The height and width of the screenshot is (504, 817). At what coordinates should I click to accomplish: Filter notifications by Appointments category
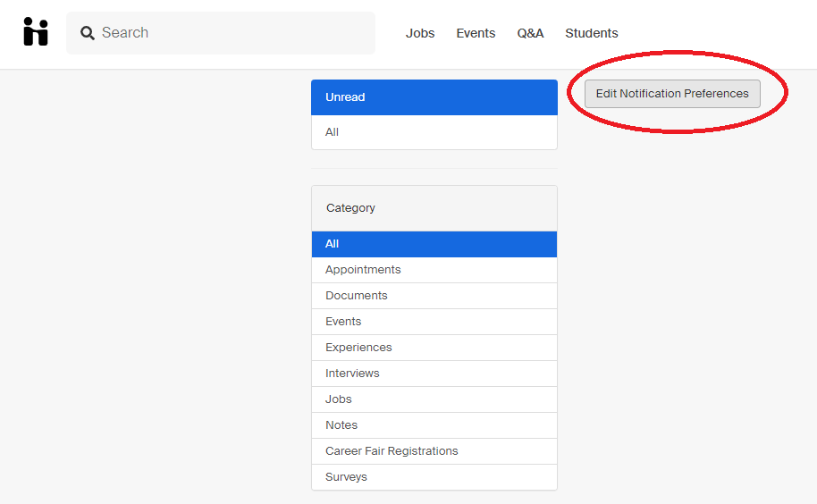434,270
